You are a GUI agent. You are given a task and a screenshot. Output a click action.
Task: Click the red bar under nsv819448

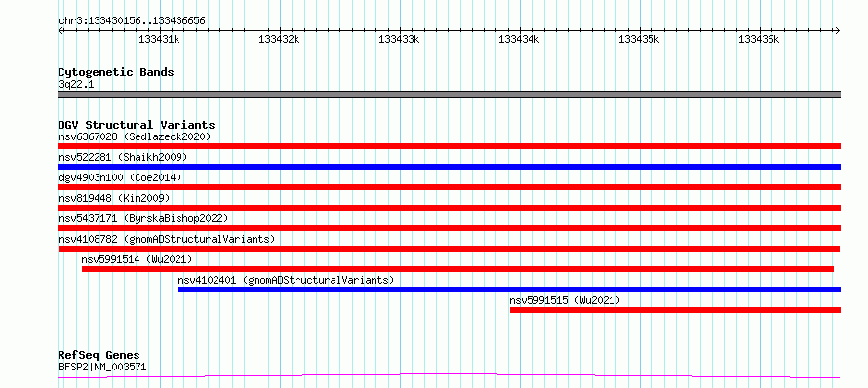(449, 208)
